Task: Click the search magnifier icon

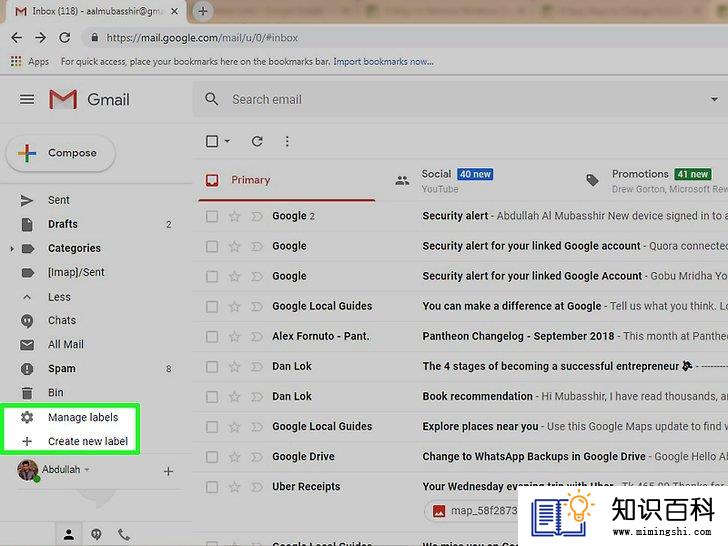Action: [x=211, y=99]
